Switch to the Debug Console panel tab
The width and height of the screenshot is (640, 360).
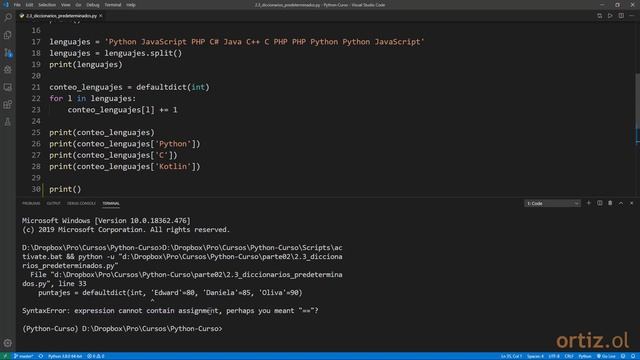[x=81, y=203]
